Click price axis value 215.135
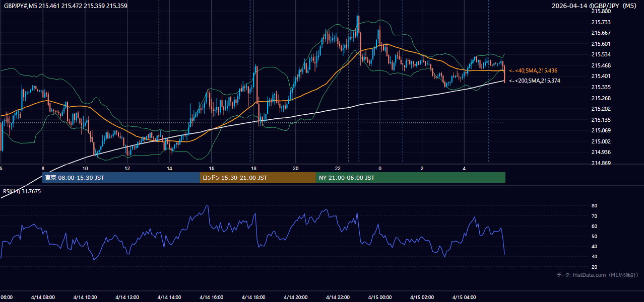The image size is (644, 302). pyautogui.click(x=600, y=120)
